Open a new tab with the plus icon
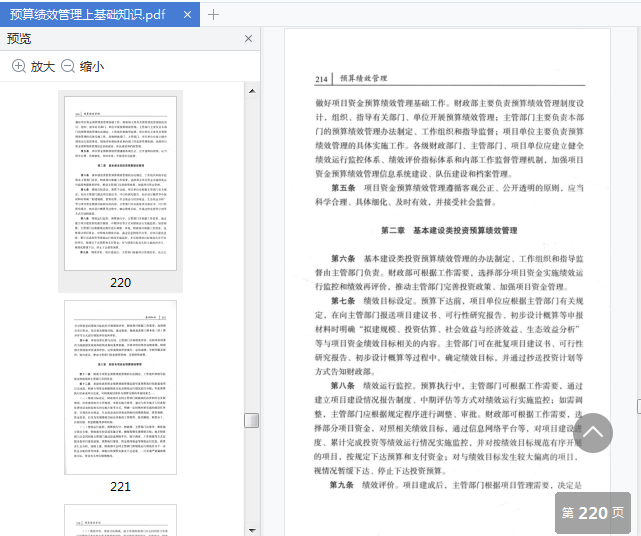 coord(213,15)
